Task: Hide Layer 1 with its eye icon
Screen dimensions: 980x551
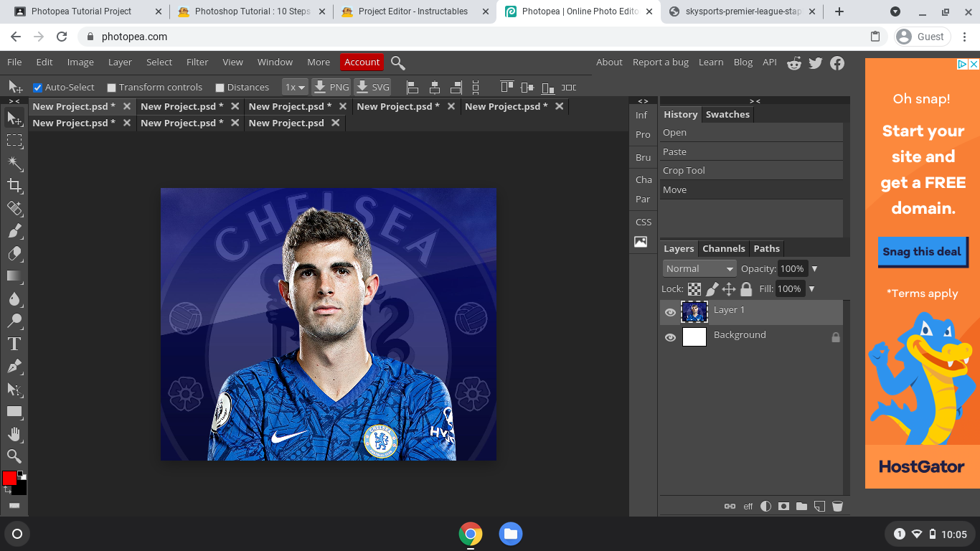Action: 670,312
